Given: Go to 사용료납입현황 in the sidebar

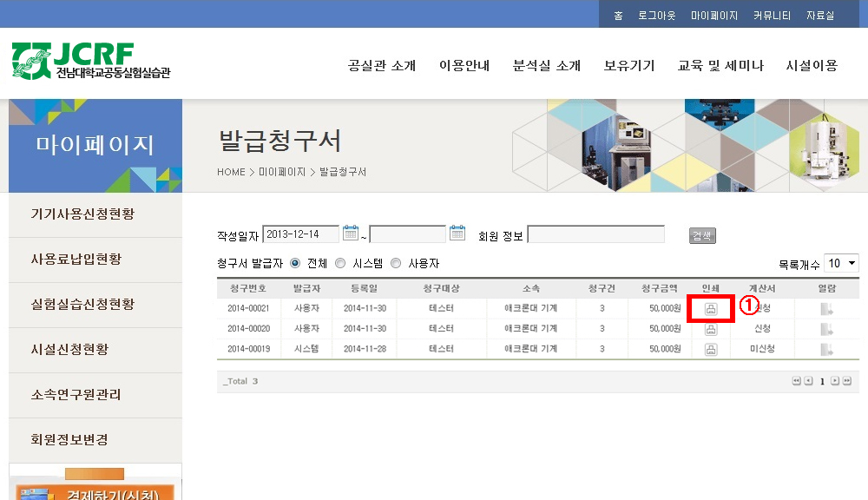Looking at the screenshot, I should pyautogui.click(x=76, y=260).
